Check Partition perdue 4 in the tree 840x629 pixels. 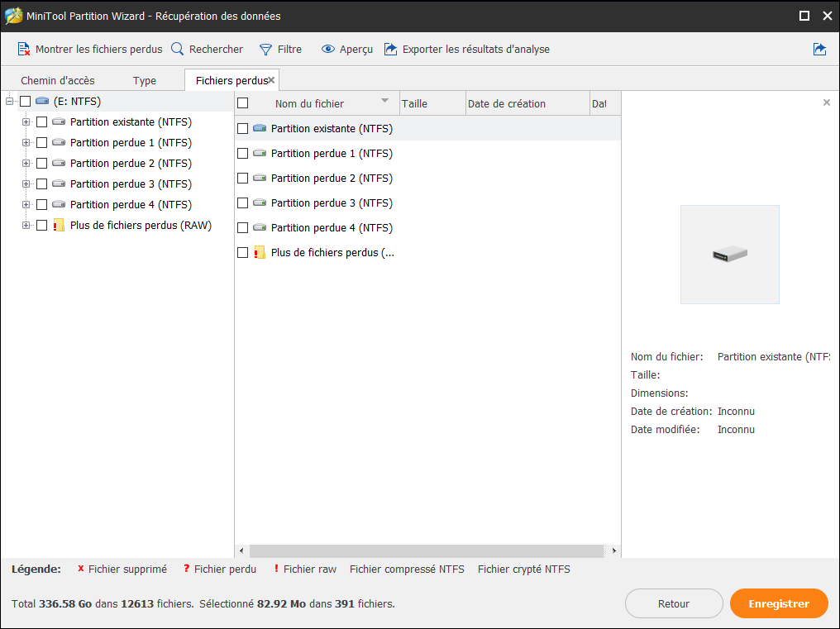[x=42, y=205]
